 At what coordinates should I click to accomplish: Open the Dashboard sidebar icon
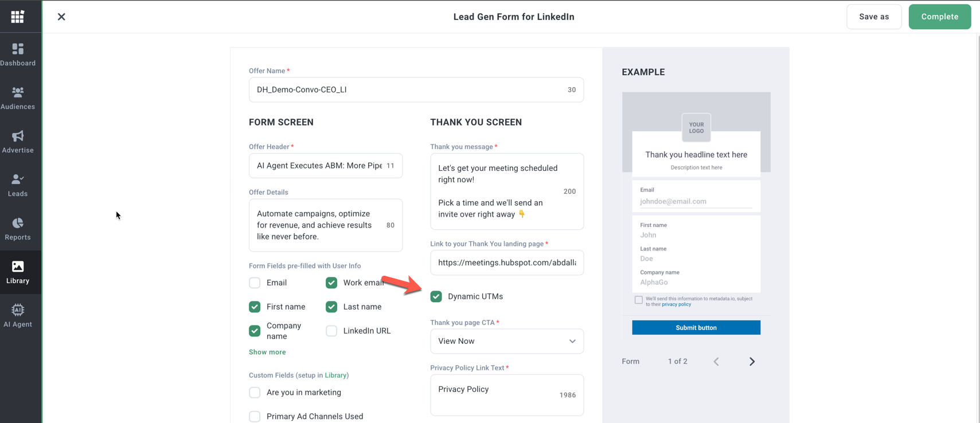pyautogui.click(x=18, y=54)
